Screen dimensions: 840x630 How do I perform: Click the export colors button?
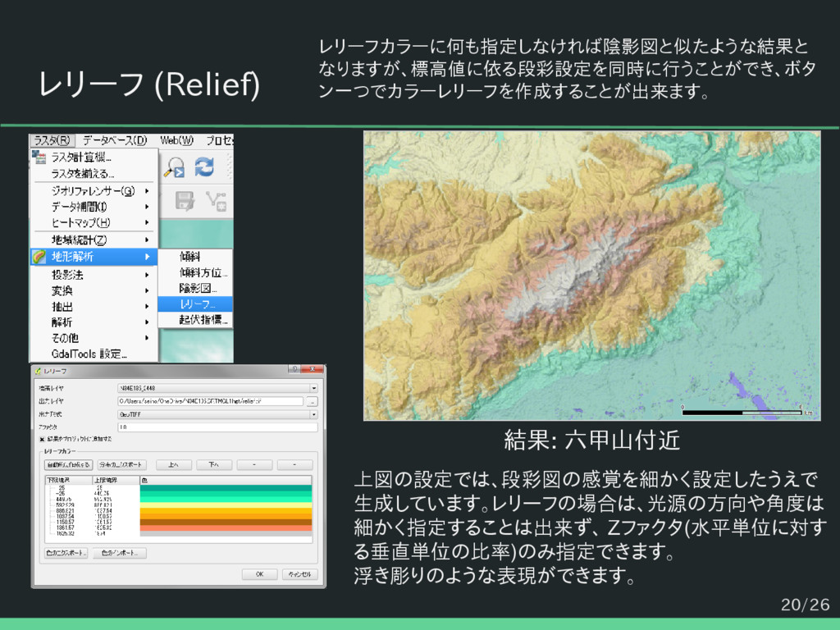coord(66,553)
